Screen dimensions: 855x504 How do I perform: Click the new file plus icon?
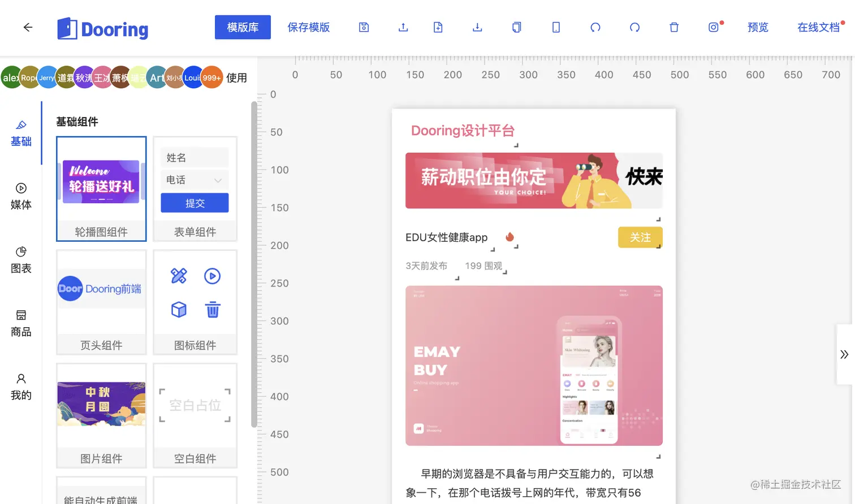438,27
